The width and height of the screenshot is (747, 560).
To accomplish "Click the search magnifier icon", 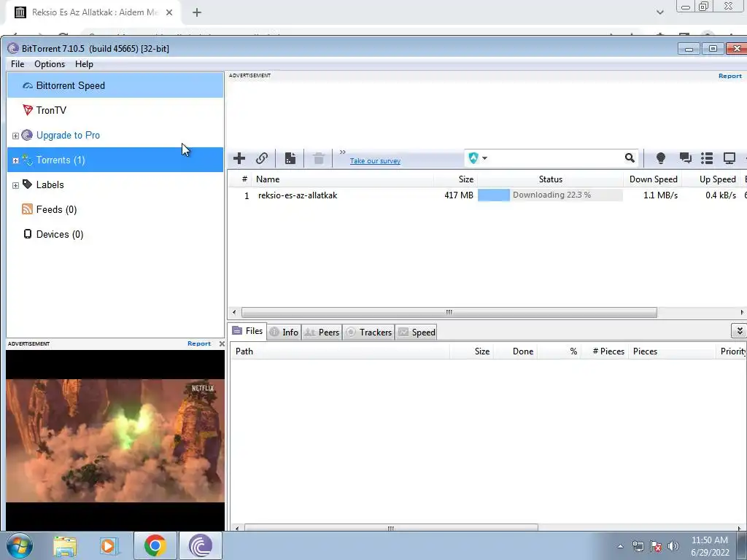I will (x=630, y=158).
